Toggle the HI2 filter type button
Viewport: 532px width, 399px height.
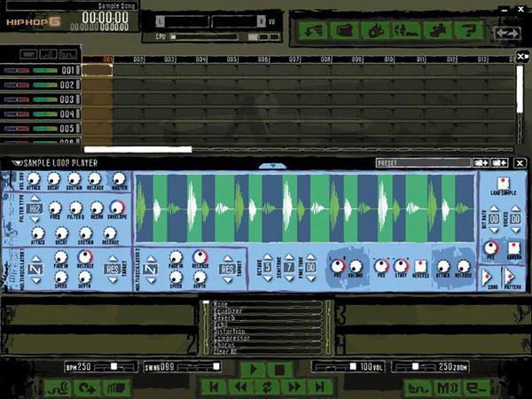pos(35,207)
